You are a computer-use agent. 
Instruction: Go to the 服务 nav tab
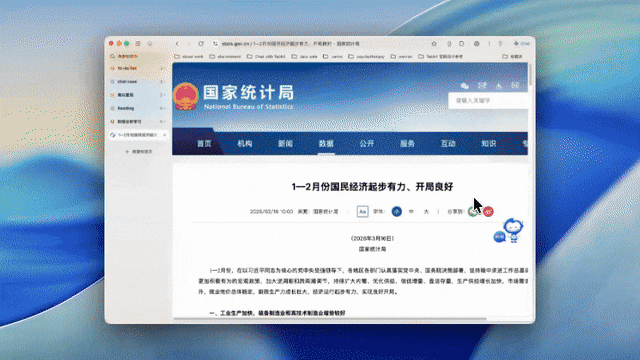click(x=407, y=143)
